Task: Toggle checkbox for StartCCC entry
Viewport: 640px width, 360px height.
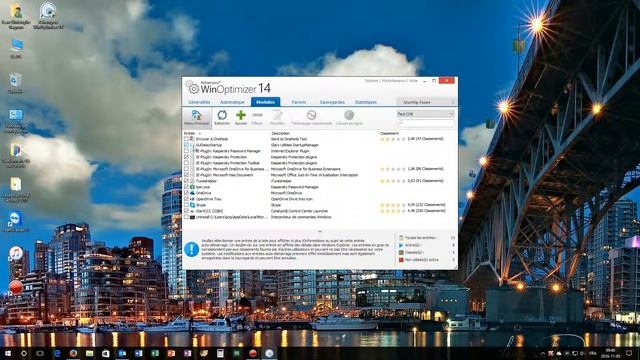Action: [187, 211]
